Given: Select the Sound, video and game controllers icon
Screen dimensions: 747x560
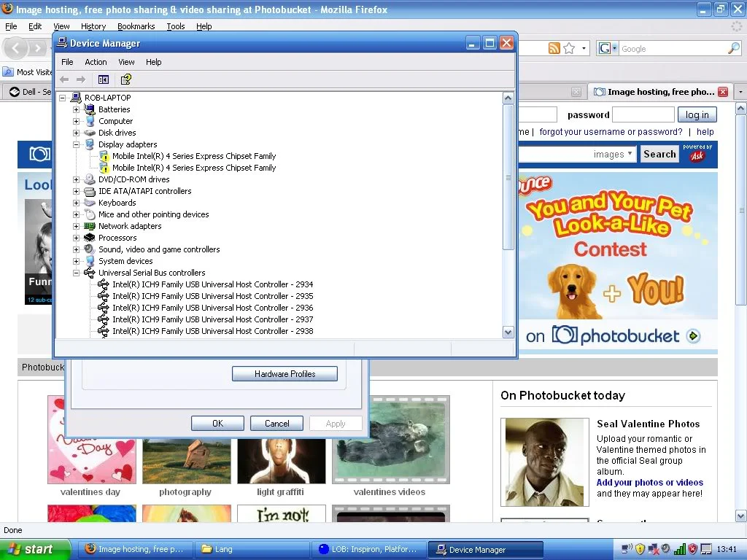Looking at the screenshot, I should pyautogui.click(x=90, y=249).
